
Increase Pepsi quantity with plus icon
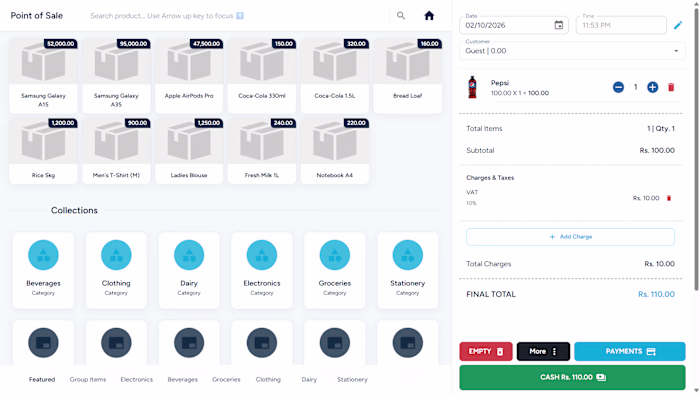tap(653, 87)
